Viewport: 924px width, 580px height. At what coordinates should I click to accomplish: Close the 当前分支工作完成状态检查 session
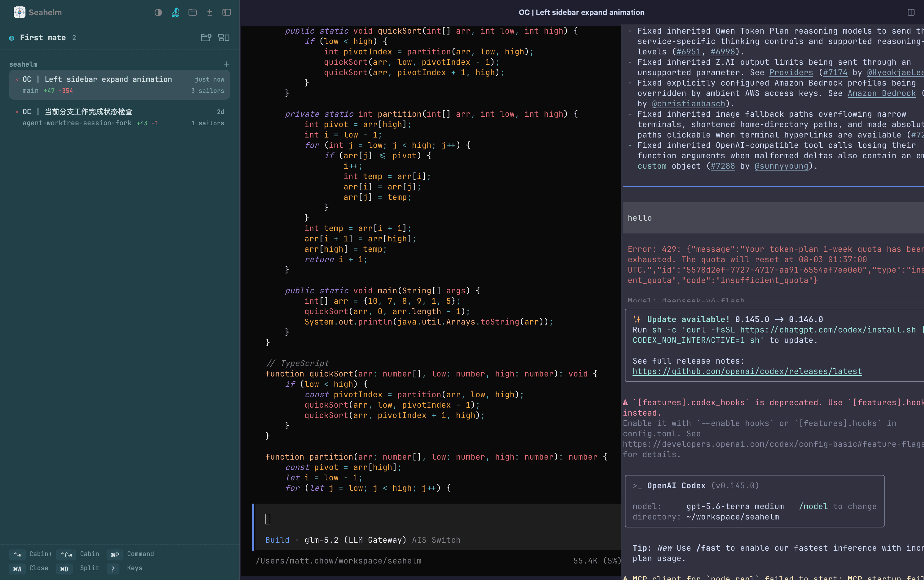click(x=16, y=112)
